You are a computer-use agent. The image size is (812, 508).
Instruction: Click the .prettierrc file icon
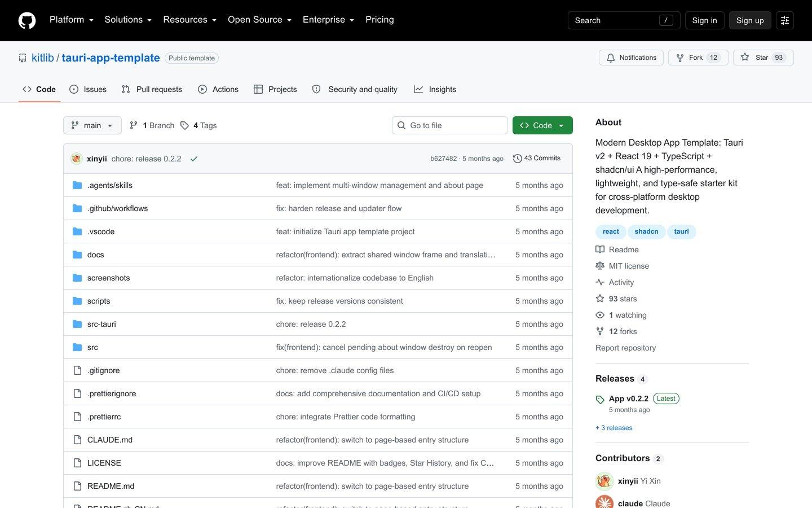(77, 417)
